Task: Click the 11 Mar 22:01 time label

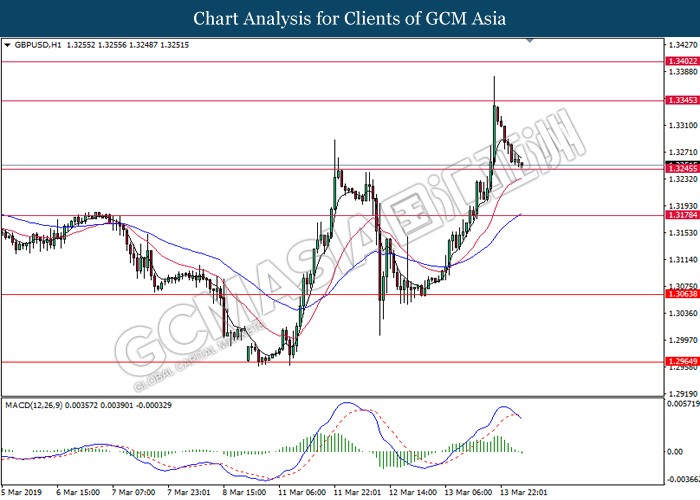Action: (x=357, y=492)
